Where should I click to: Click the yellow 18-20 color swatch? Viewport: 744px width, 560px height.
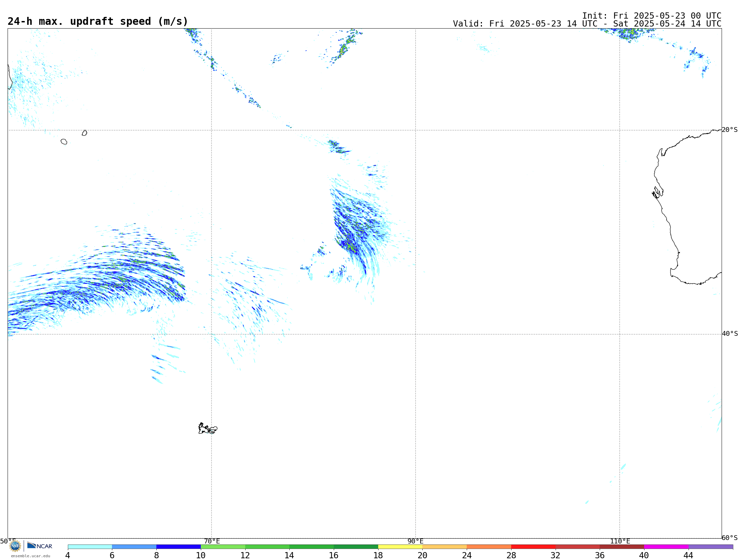(400, 547)
